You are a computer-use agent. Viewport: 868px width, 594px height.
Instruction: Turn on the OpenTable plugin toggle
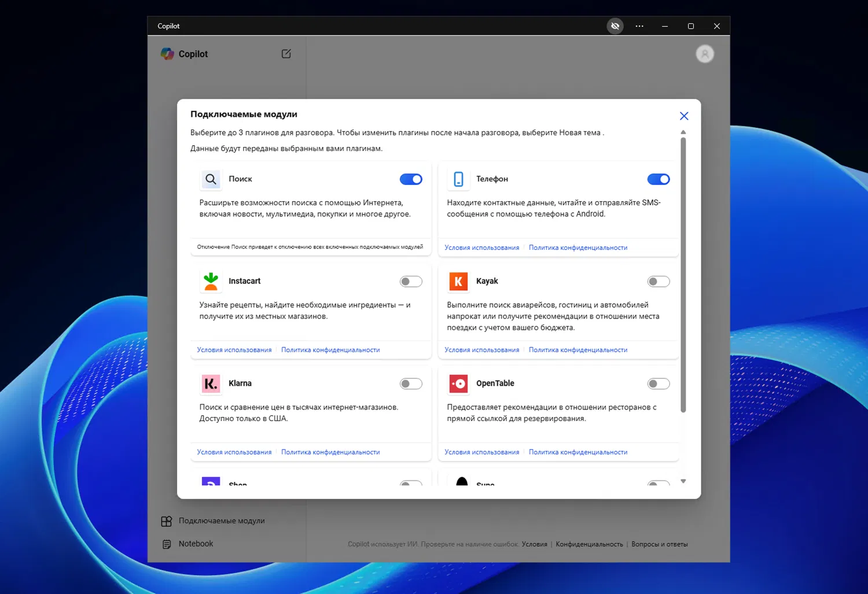(x=659, y=384)
